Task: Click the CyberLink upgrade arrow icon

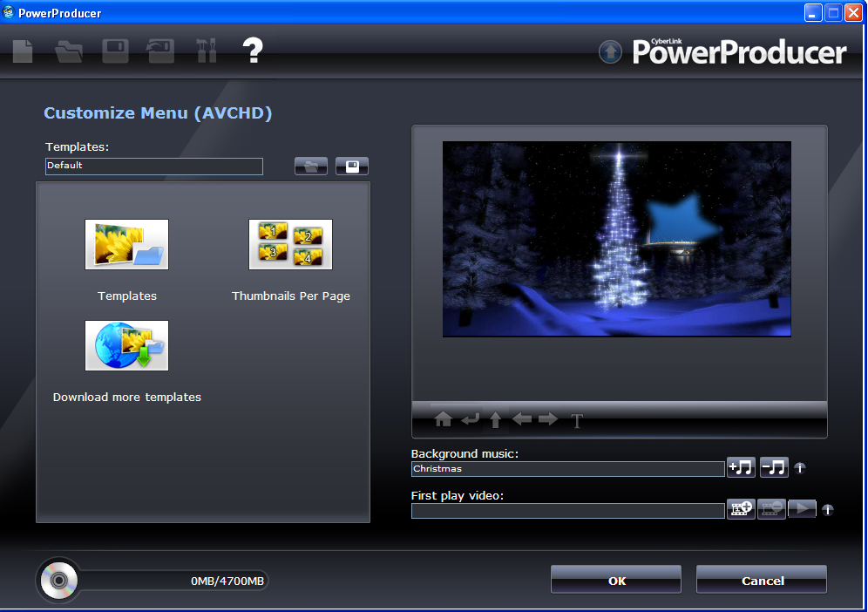Action: (610, 52)
